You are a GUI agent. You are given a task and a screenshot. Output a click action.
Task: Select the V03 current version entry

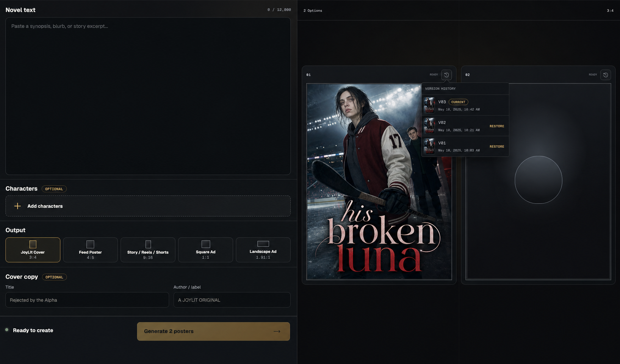(465, 105)
